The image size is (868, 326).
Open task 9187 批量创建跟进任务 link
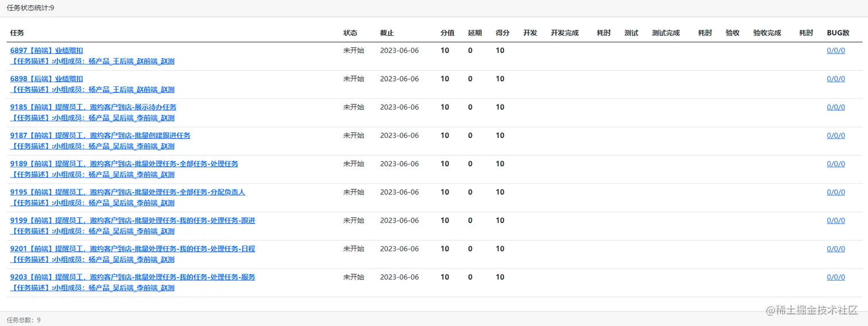100,136
